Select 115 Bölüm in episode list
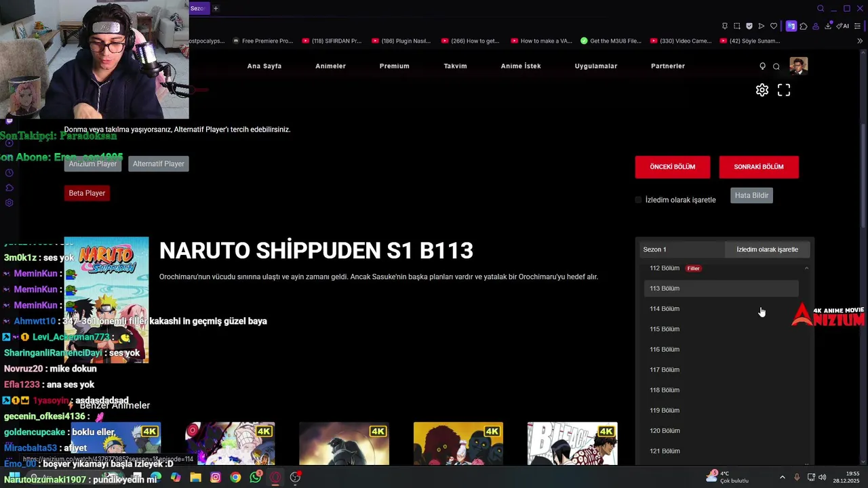This screenshot has width=868, height=488. coord(721,329)
